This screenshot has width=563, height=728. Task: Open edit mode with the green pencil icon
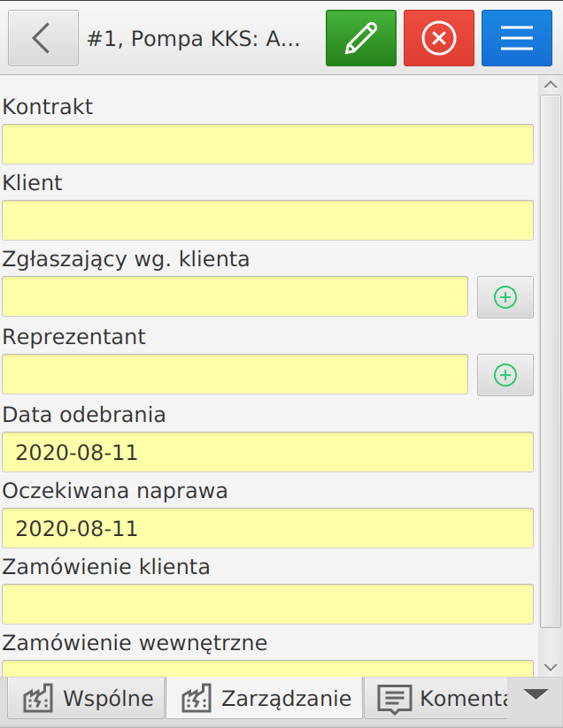click(x=360, y=37)
